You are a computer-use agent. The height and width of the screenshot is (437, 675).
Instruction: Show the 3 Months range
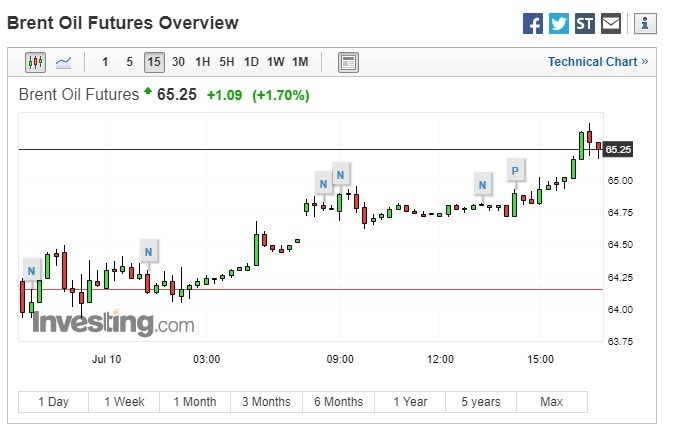click(266, 402)
